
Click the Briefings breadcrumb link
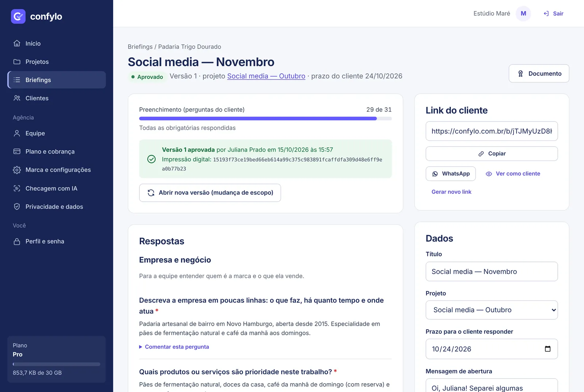[x=140, y=47]
